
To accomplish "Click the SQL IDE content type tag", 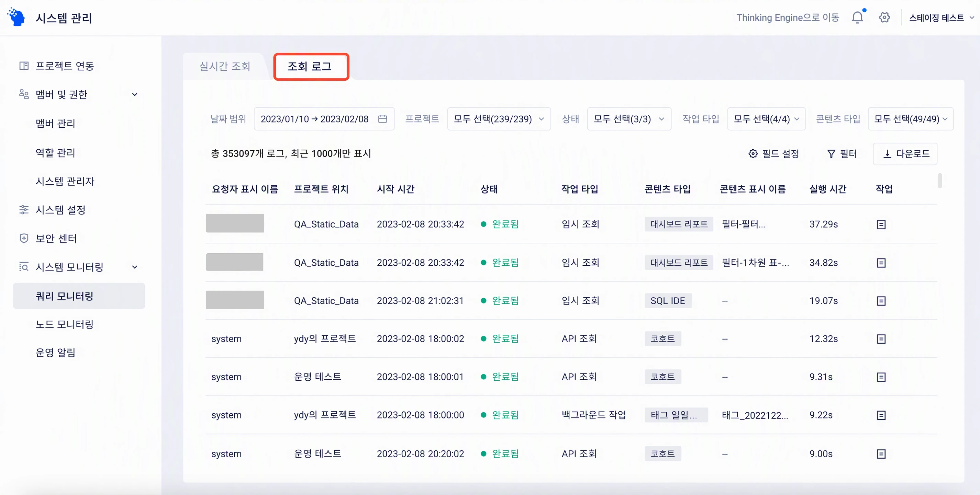I will [668, 301].
